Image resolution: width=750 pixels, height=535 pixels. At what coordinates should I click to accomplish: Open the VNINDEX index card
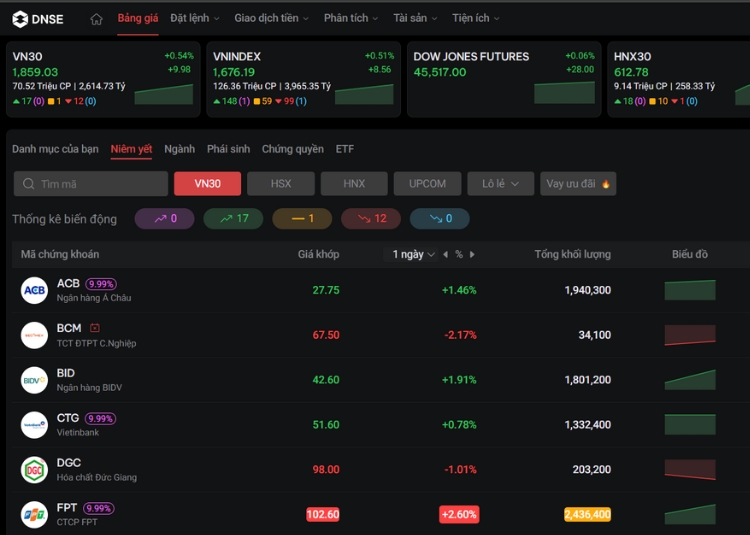tap(303, 79)
